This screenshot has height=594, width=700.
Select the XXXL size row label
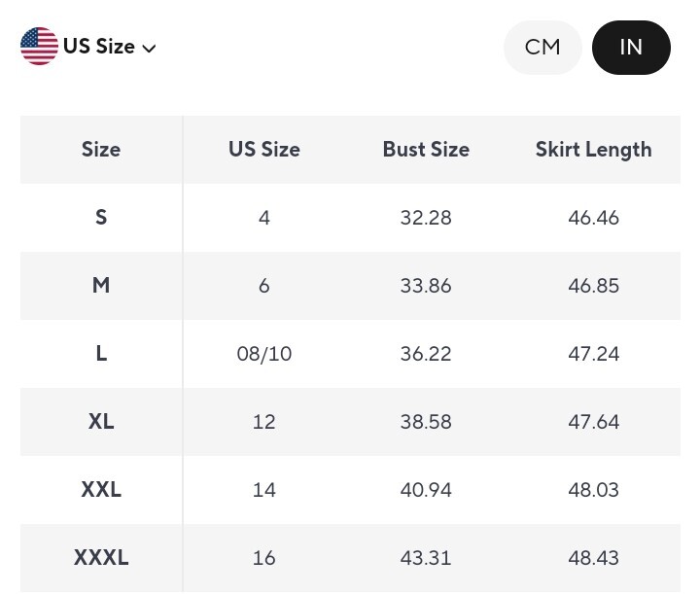pyautogui.click(x=101, y=558)
